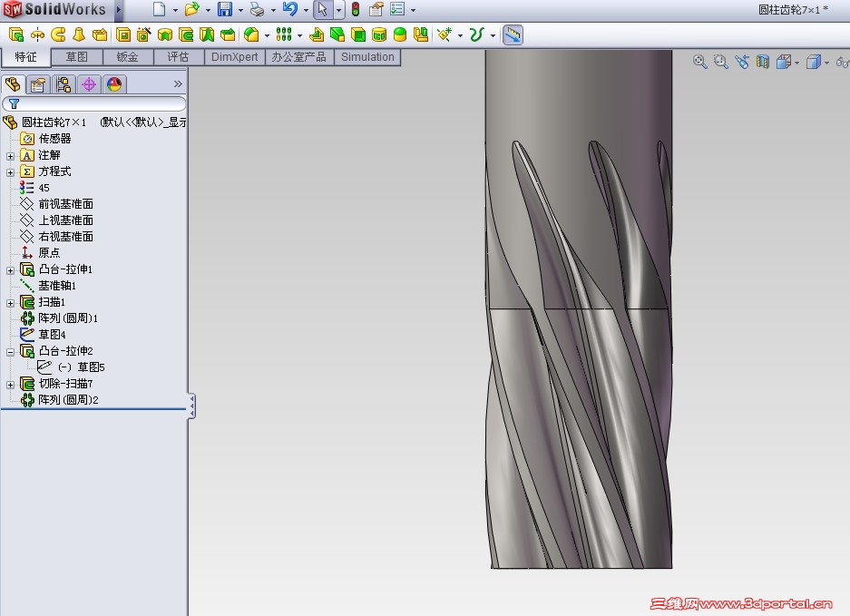Switch to the Simulation tab

point(367,57)
